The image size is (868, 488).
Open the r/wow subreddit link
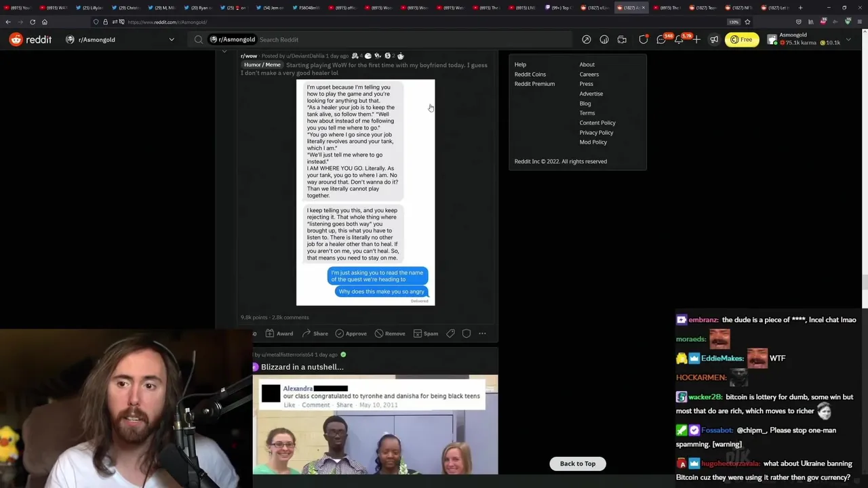[249, 56]
